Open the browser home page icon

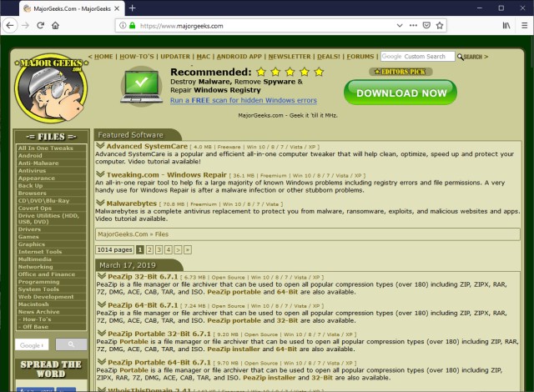(x=56, y=26)
